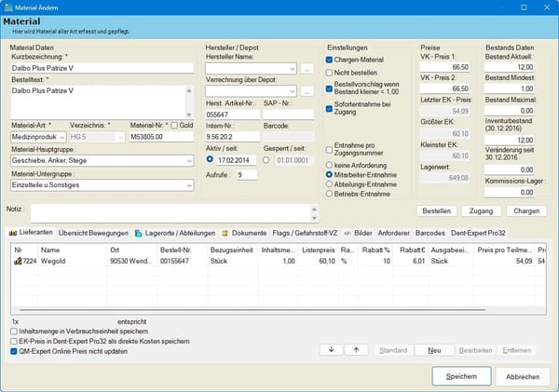Click the Material-Nr. field M53805.00

161,137
